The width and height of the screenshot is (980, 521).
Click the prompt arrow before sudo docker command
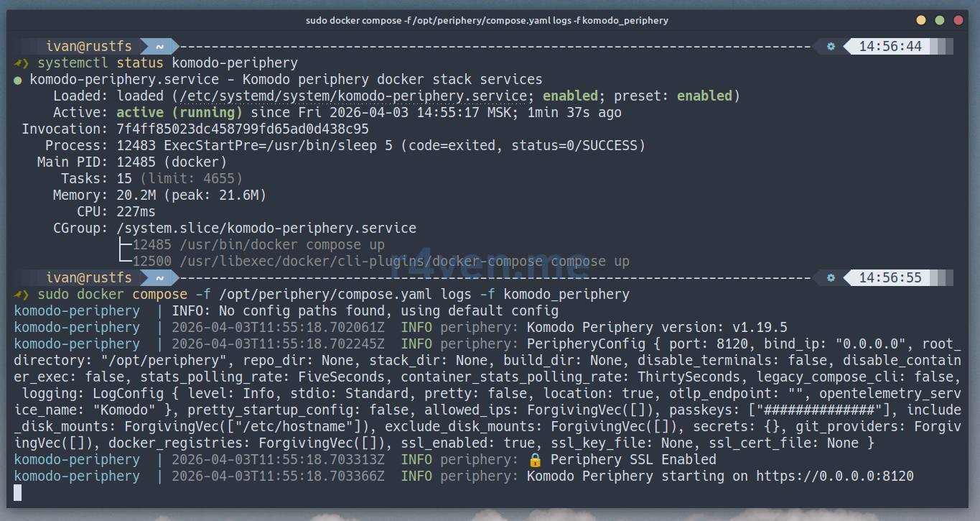pos(22,295)
